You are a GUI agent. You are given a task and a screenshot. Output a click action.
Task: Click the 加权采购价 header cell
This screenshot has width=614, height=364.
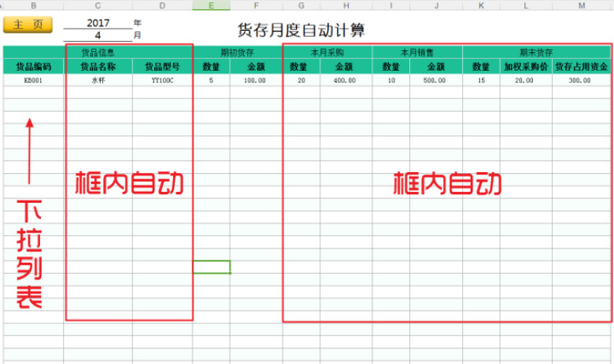pos(526,67)
